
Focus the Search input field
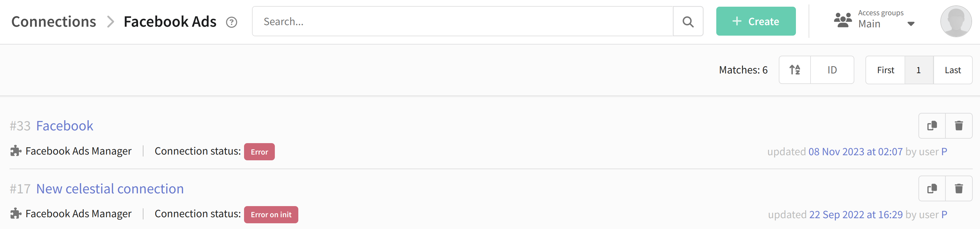point(462,21)
